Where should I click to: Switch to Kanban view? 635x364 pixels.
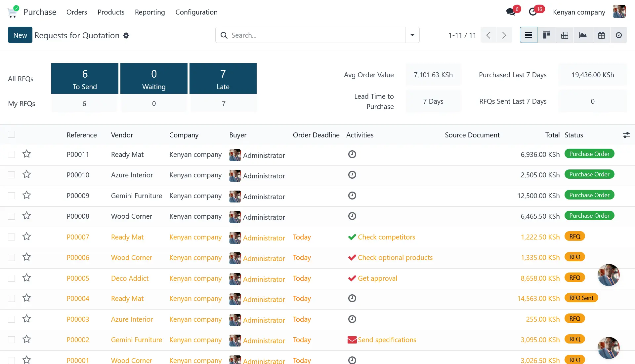pos(546,35)
